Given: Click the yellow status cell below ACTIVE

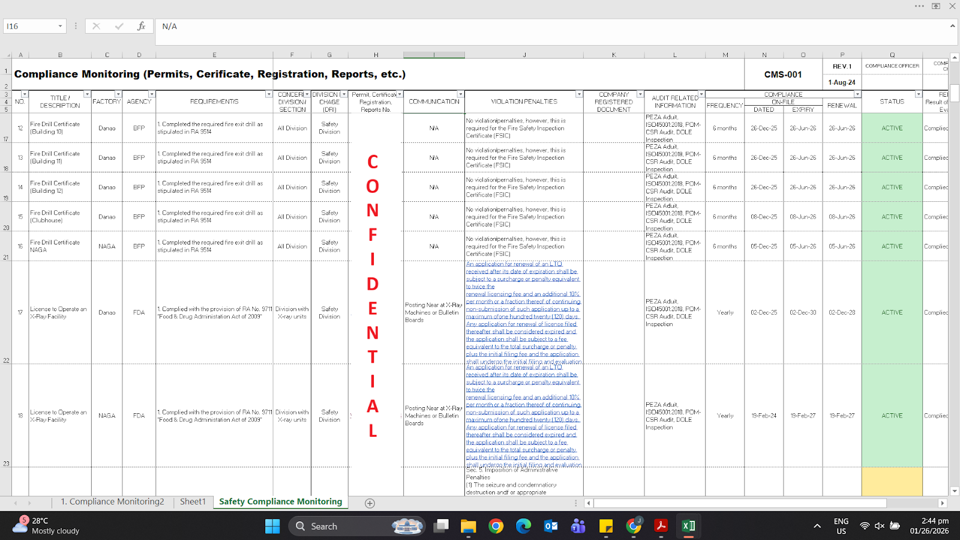Looking at the screenshot, I should click(x=891, y=482).
